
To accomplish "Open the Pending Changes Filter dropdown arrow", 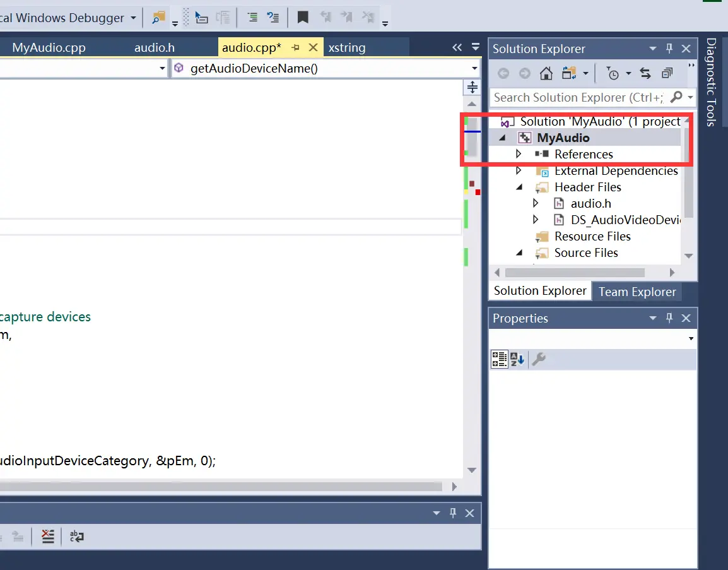I will [x=629, y=73].
